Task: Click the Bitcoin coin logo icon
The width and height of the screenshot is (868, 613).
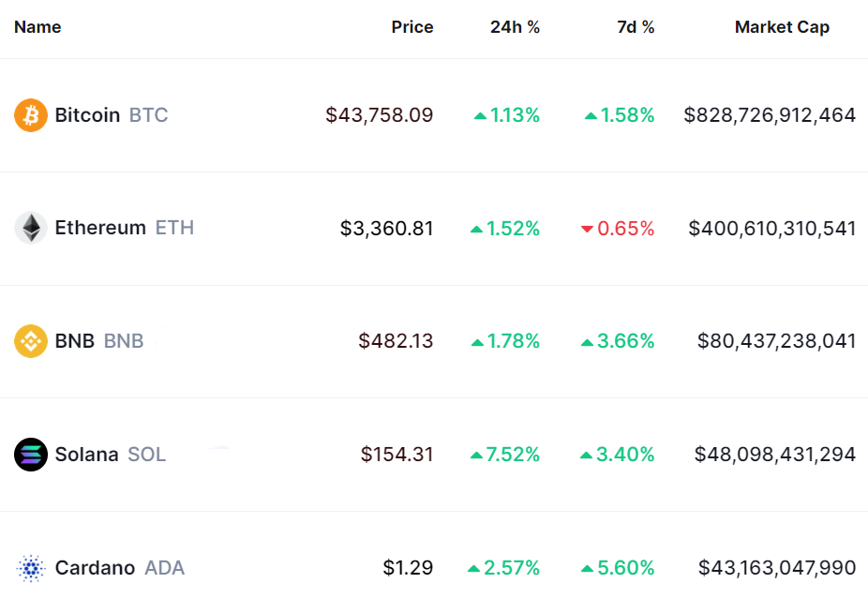Action: pyautogui.click(x=31, y=115)
